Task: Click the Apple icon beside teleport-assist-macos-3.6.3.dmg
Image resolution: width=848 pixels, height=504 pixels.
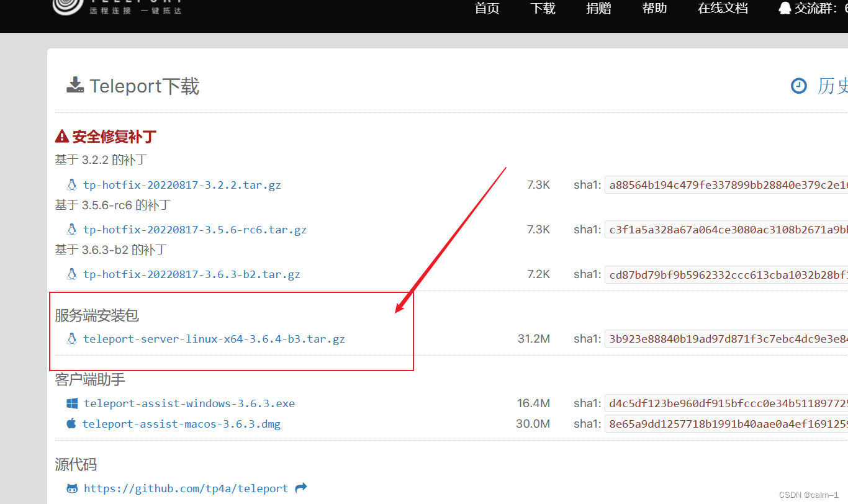Action: [71, 423]
